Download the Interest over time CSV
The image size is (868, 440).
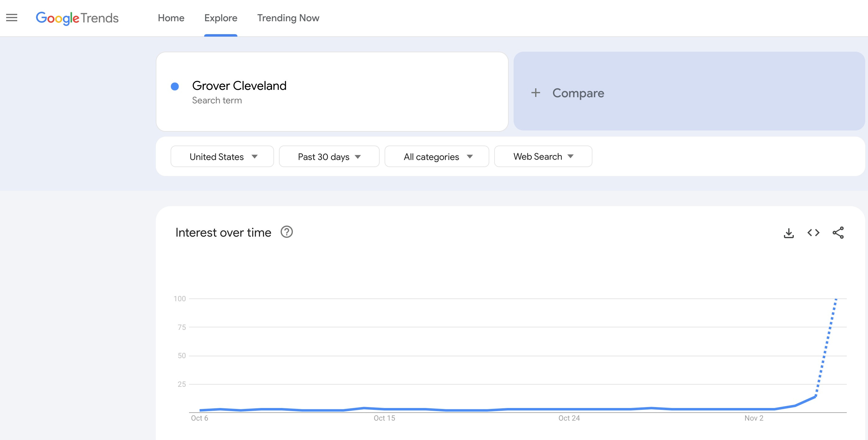(789, 233)
